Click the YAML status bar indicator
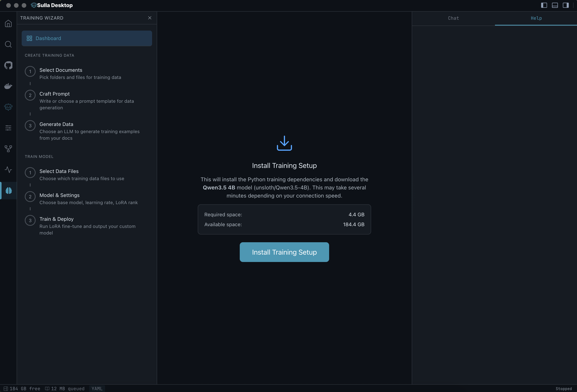This screenshot has width=577, height=392. point(97,389)
